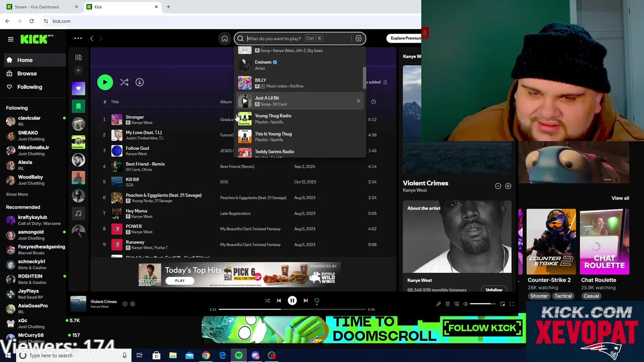This screenshot has height=362, width=644.
Task: Open clavicular channel in Following list
Action: [x=34, y=121]
